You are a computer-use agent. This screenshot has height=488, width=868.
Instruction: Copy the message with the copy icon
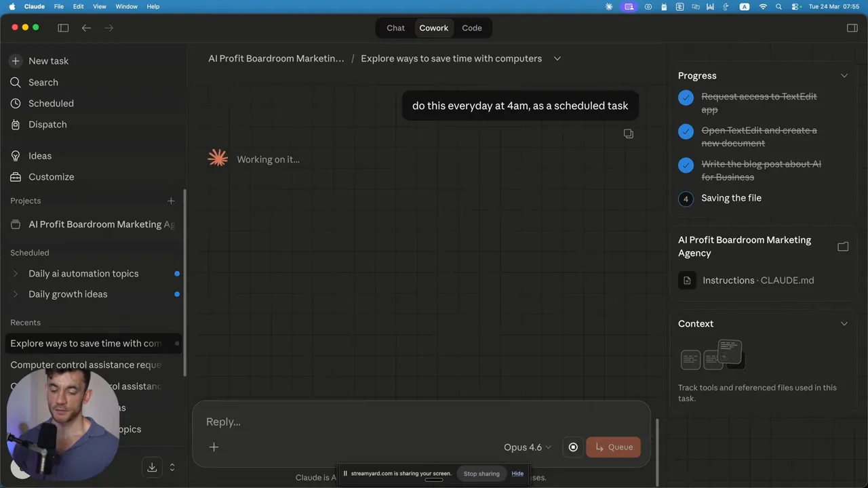click(x=629, y=134)
